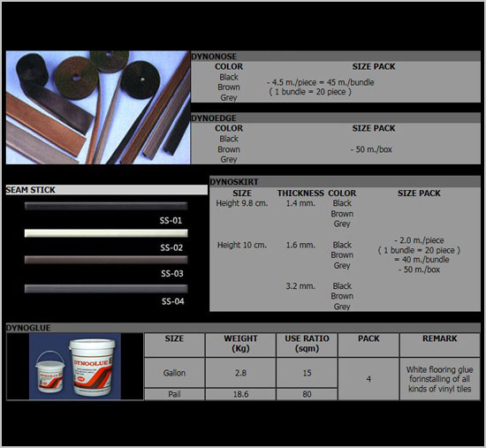
Task: Click the flooring trim rolls product photo
Action: pyautogui.click(x=98, y=107)
